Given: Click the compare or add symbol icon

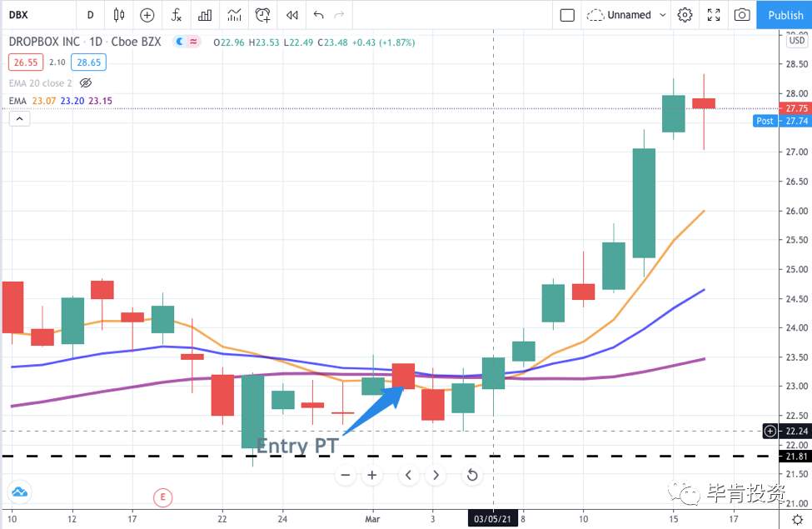Looking at the screenshot, I should coord(147,15).
